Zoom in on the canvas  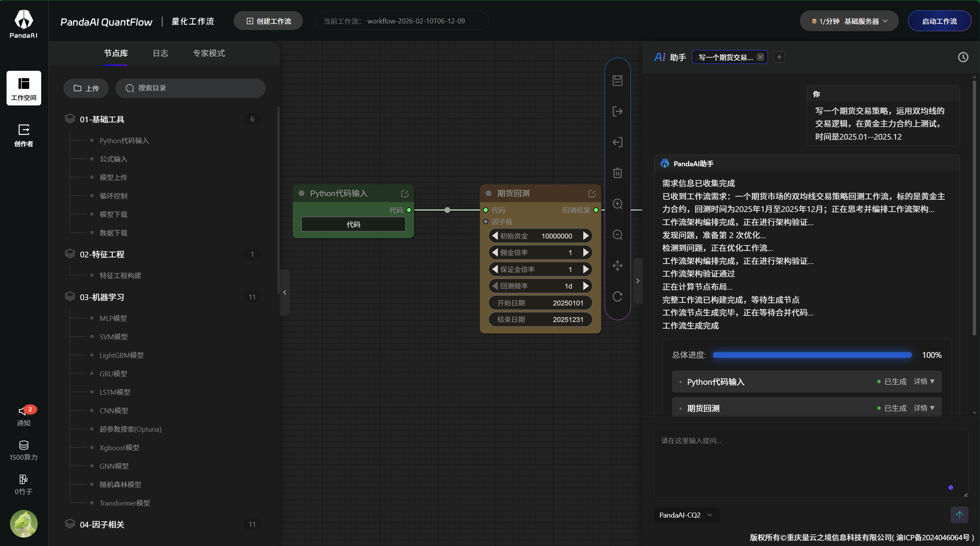pos(618,204)
